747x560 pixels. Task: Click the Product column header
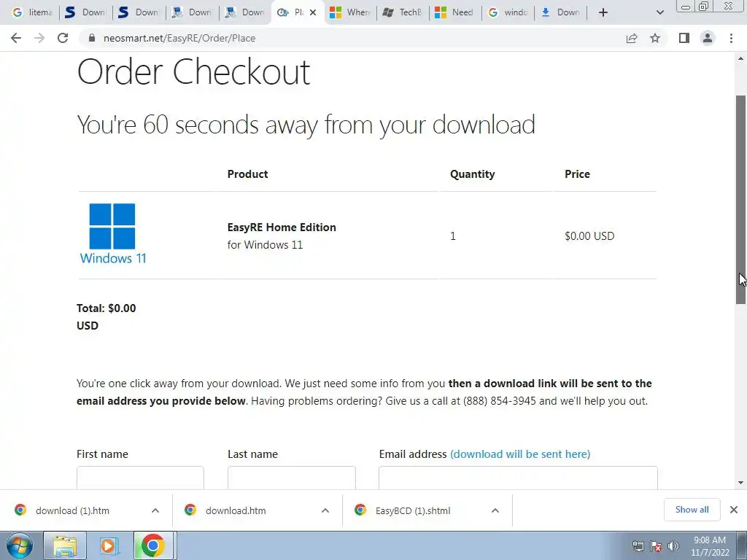pyautogui.click(x=247, y=174)
